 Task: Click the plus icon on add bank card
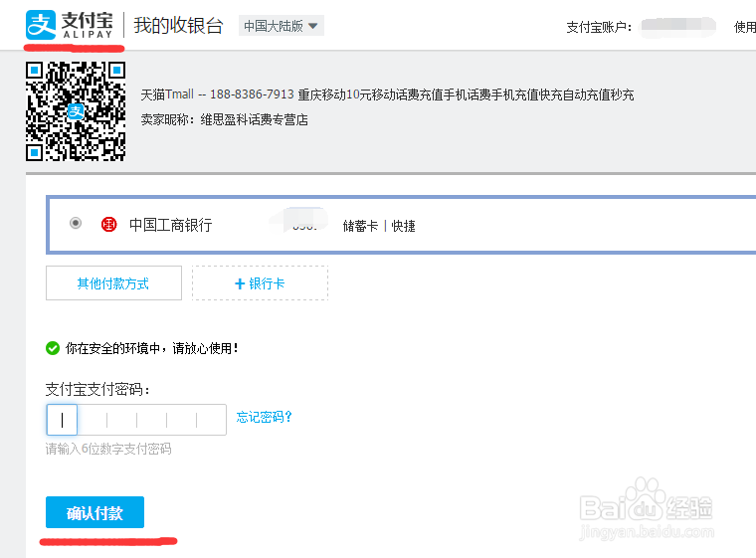click(x=240, y=283)
